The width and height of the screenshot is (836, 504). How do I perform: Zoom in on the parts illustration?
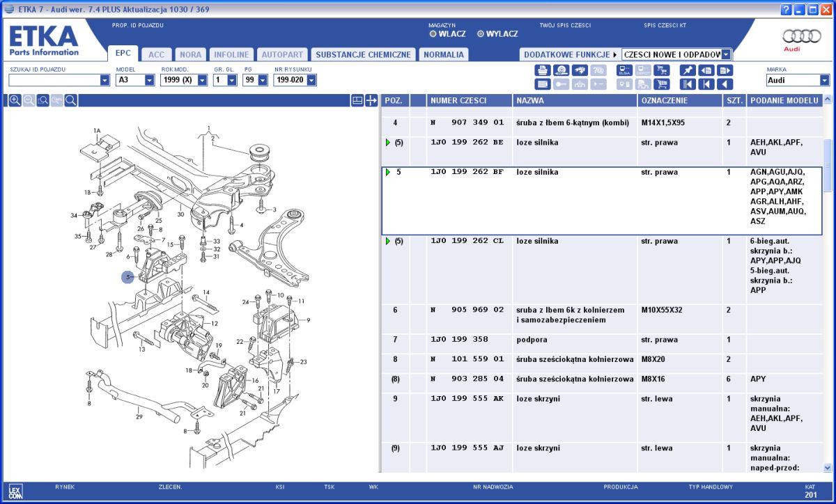[15, 100]
